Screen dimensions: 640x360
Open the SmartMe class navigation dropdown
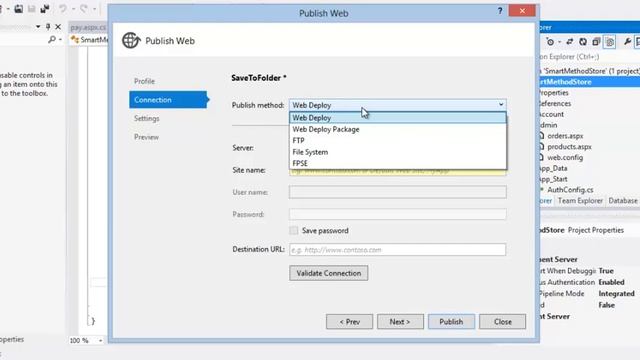(90, 40)
